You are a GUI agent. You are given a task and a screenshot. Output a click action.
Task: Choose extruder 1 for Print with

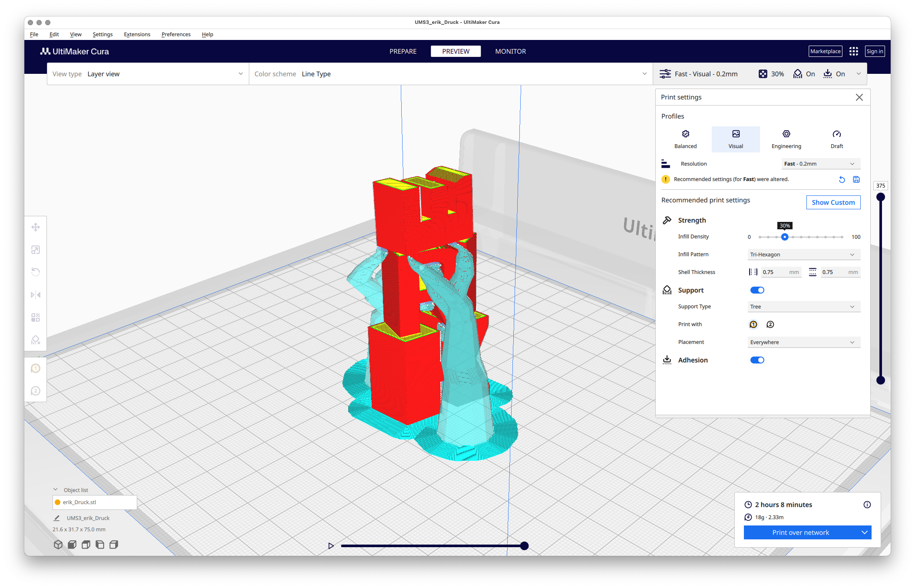tap(753, 324)
